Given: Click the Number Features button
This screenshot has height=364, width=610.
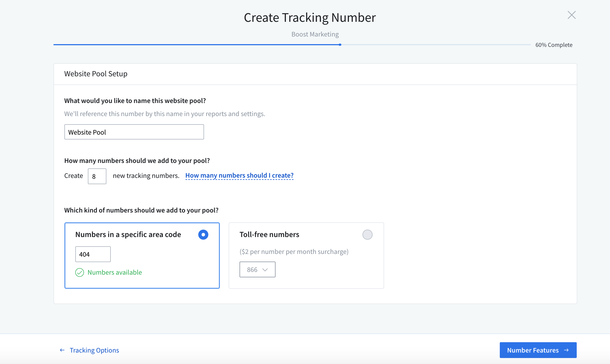Looking at the screenshot, I should (x=538, y=350).
